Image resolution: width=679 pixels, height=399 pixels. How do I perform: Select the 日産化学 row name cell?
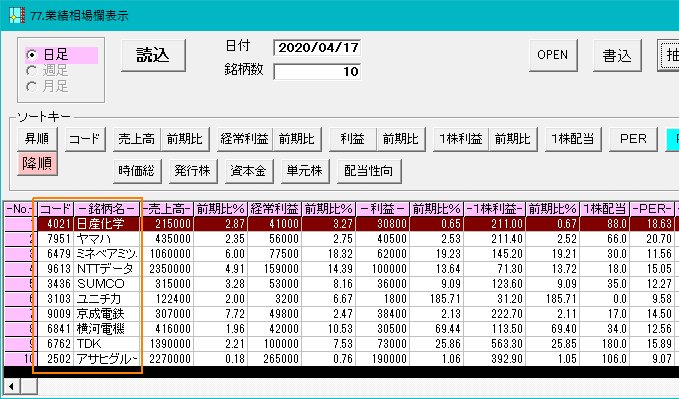pos(107,224)
